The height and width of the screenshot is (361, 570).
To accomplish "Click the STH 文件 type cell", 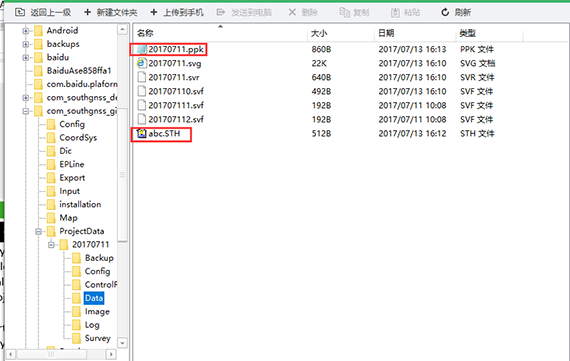I will [477, 134].
